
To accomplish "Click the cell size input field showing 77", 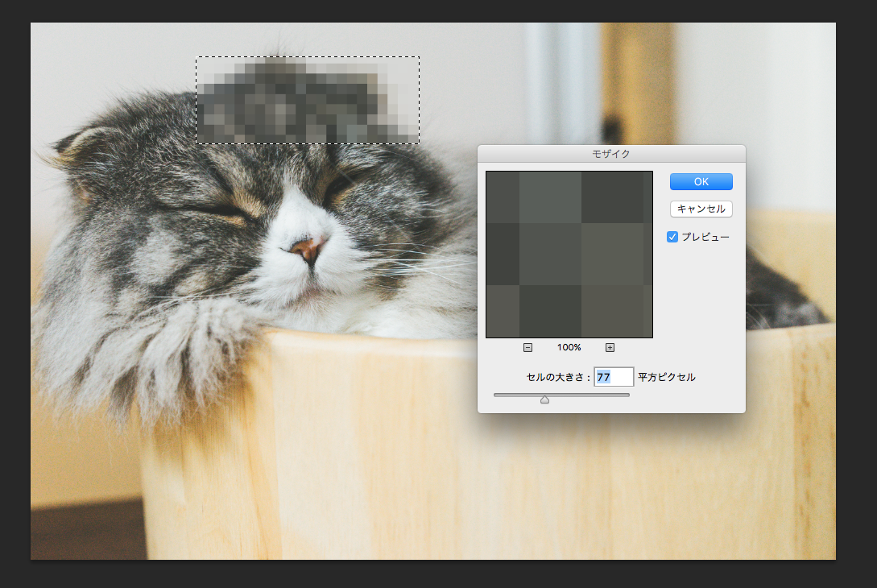I will 614,377.
